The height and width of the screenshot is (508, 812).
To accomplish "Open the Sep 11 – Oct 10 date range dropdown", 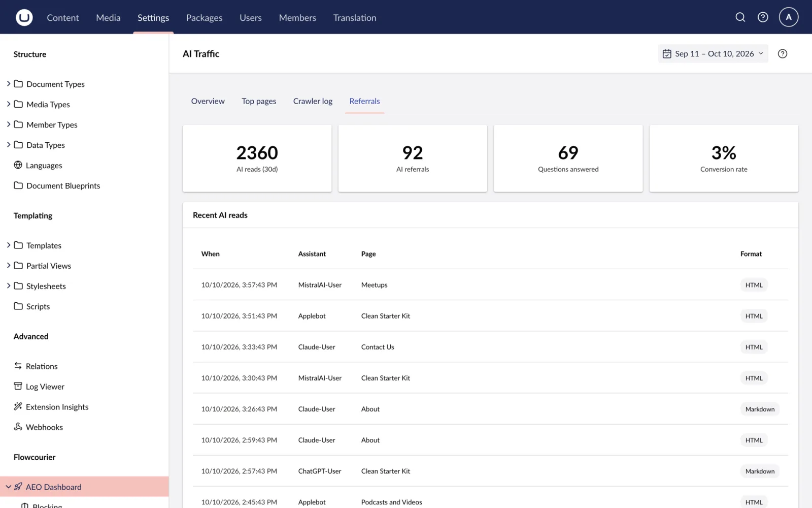I will pyautogui.click(x=713, y=54).
